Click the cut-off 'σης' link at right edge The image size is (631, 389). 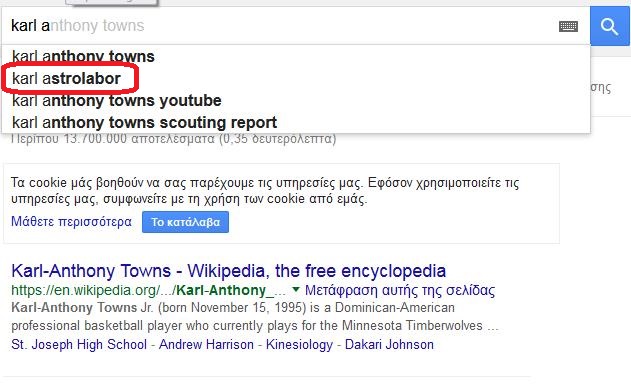601,87
